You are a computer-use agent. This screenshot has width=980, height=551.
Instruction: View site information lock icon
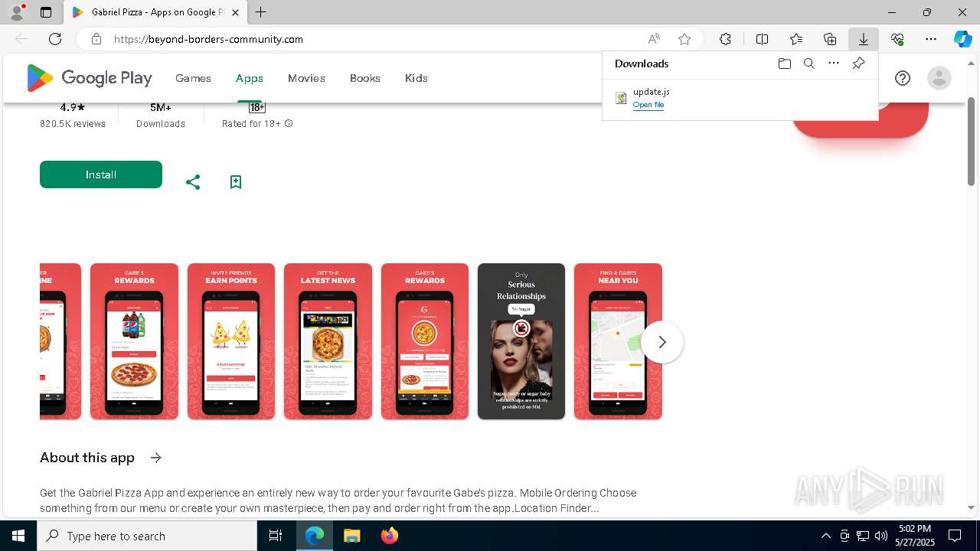tap(96, 39)
